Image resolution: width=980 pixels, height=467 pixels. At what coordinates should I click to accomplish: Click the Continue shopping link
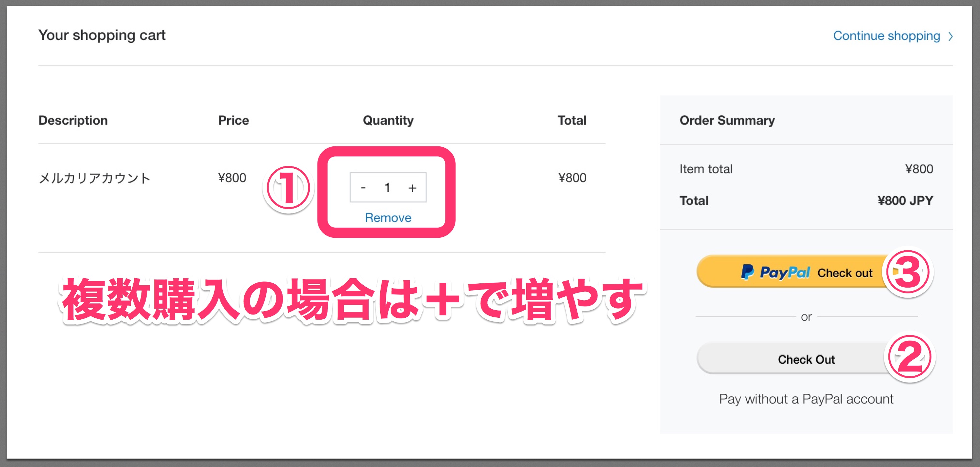(886, 35)
